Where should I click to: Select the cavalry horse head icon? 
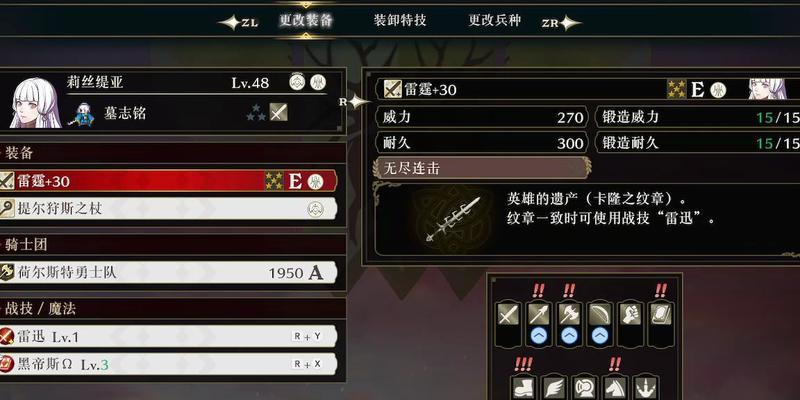click(615, 387)
